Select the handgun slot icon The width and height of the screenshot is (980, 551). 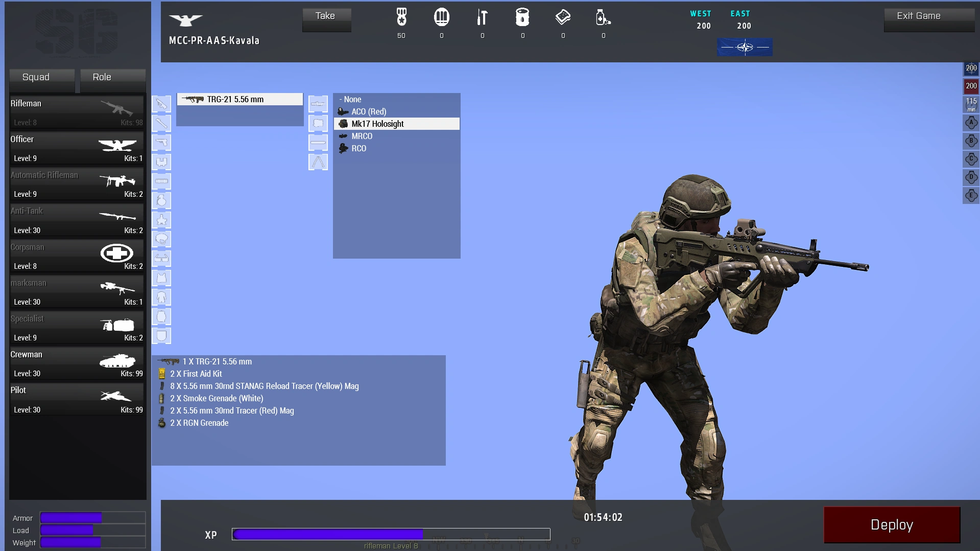coord(161,143)
